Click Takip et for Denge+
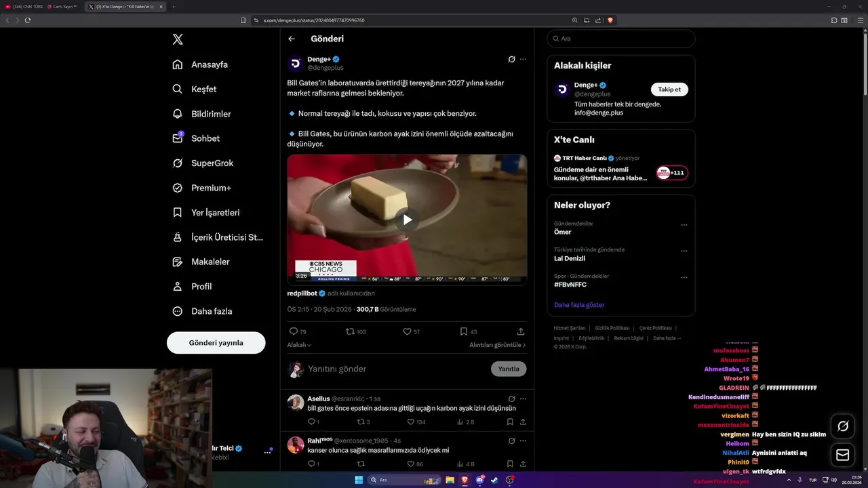The width and height of the screenshot is (868, 488). 669,89
